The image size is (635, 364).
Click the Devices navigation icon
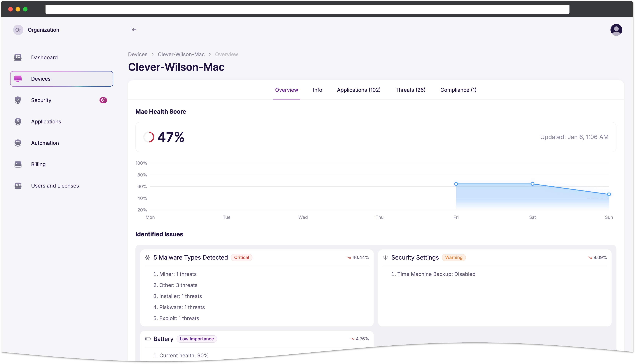pyautogui.click(x=18, y=78)
